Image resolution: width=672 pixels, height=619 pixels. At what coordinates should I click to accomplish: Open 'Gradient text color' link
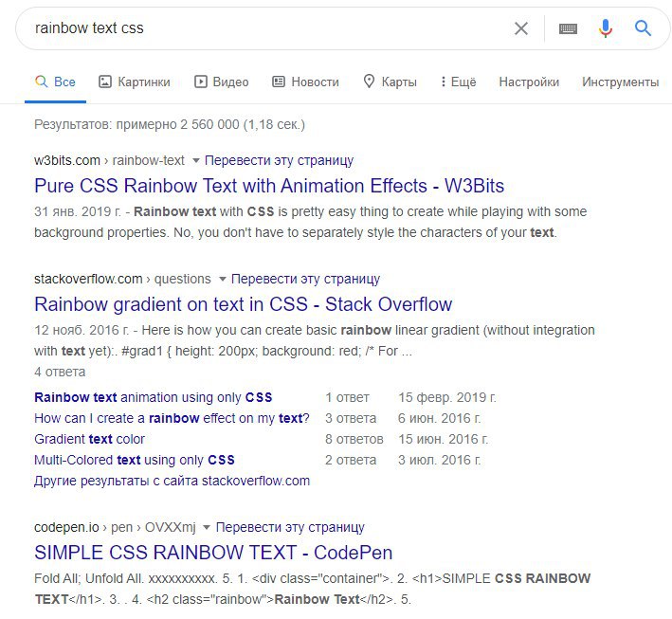click(90, 440)
